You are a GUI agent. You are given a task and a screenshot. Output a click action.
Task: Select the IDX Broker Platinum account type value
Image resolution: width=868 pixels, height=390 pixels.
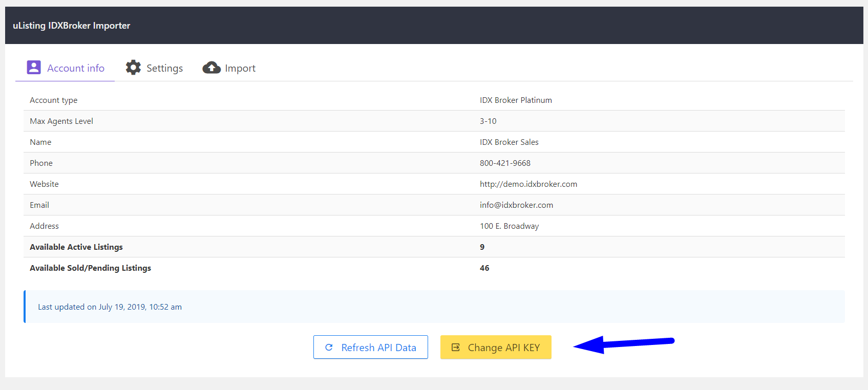516,100
